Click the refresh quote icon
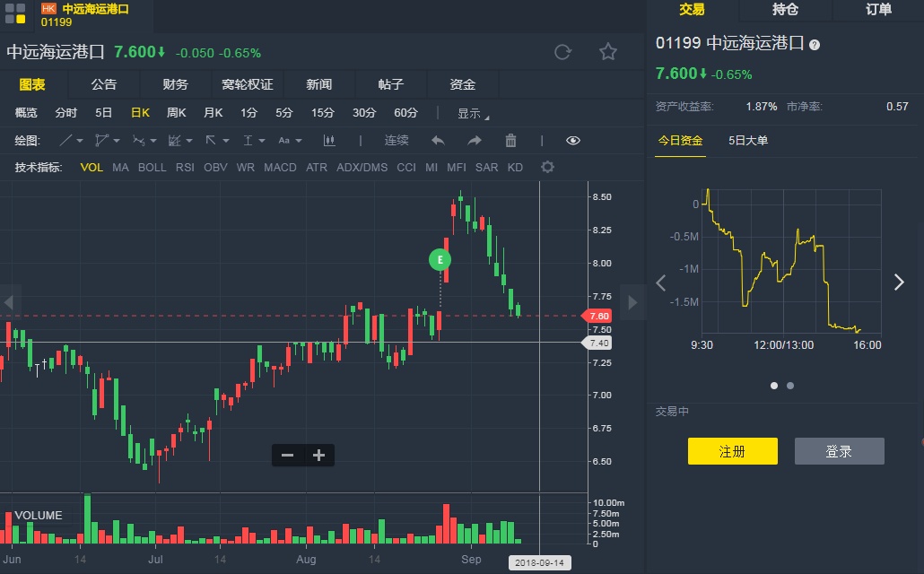924x574 pixels. [562, 52]
